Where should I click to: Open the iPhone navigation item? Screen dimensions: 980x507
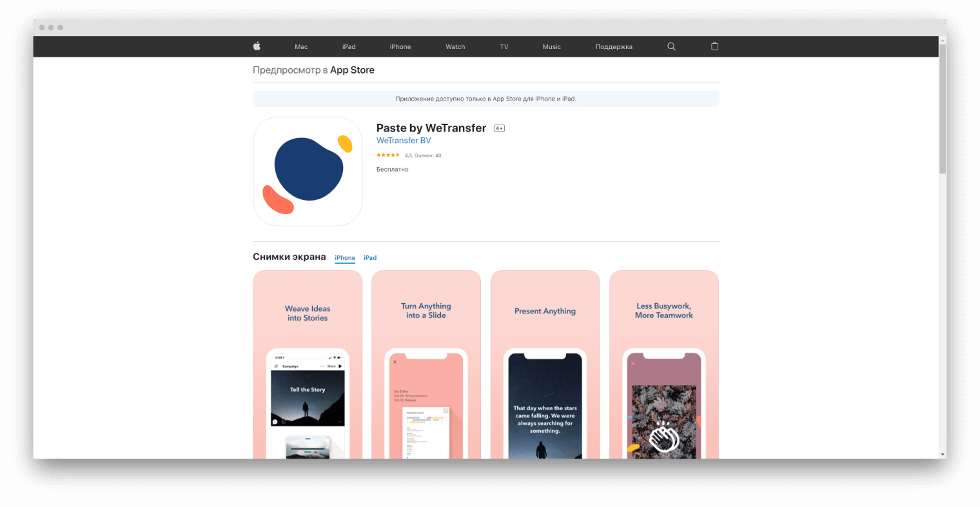pyautogui.click(x=400, y=46)
